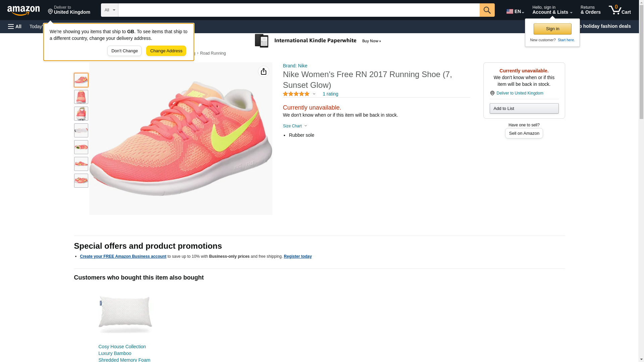Viewport: 644px width, 362px height.
Task: Click the Amazon logo
Action: coord(23,10)
